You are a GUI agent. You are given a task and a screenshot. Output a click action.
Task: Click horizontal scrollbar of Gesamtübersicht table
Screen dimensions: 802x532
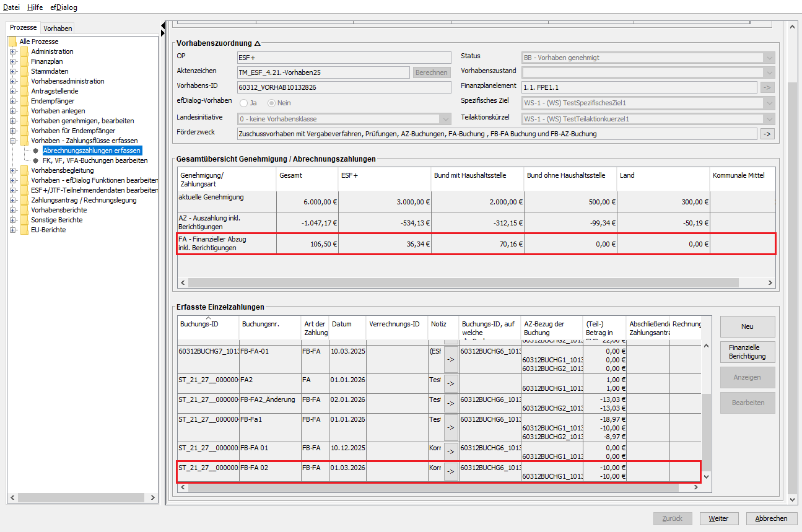click(463, 282)
